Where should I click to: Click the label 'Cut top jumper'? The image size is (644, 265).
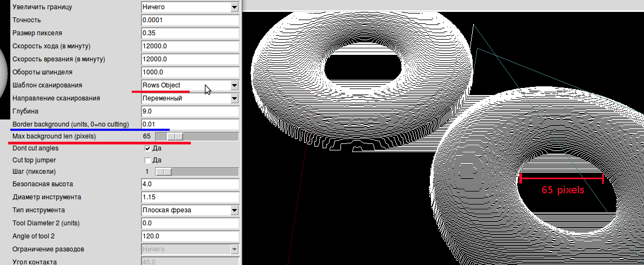34,160
